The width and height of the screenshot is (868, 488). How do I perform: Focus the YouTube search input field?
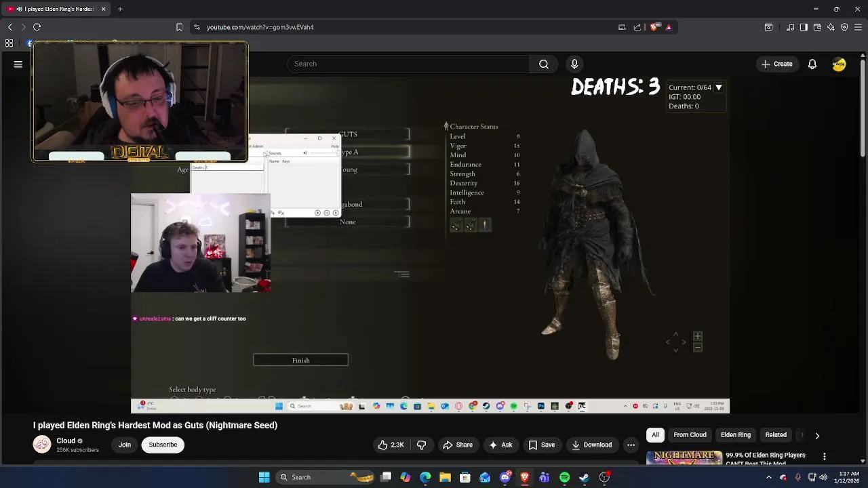pyautogui.click(x=408, y=64)
